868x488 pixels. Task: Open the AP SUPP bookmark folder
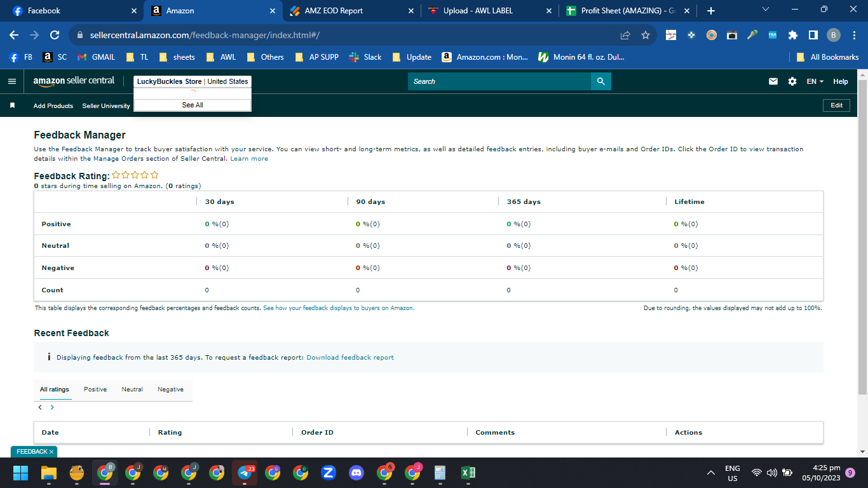point(317,57)
